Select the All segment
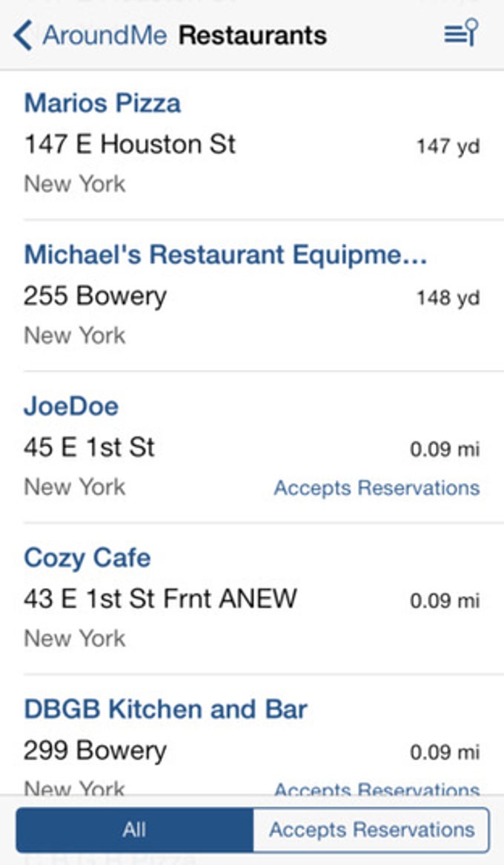This screenshot has width=504, height=865. coord(135,829)
